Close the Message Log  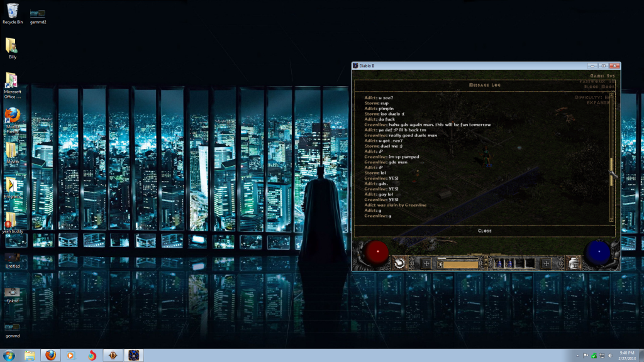(x=485, y=231)
